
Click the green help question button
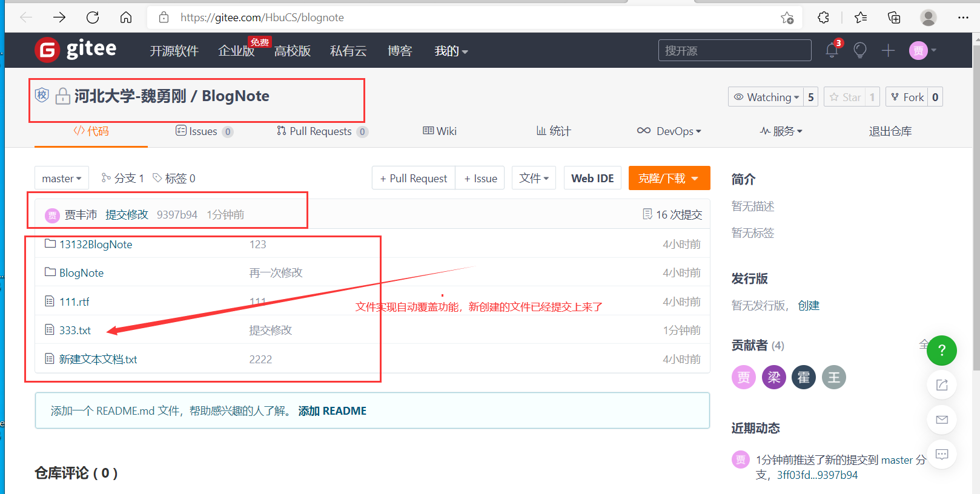[942, 350]
